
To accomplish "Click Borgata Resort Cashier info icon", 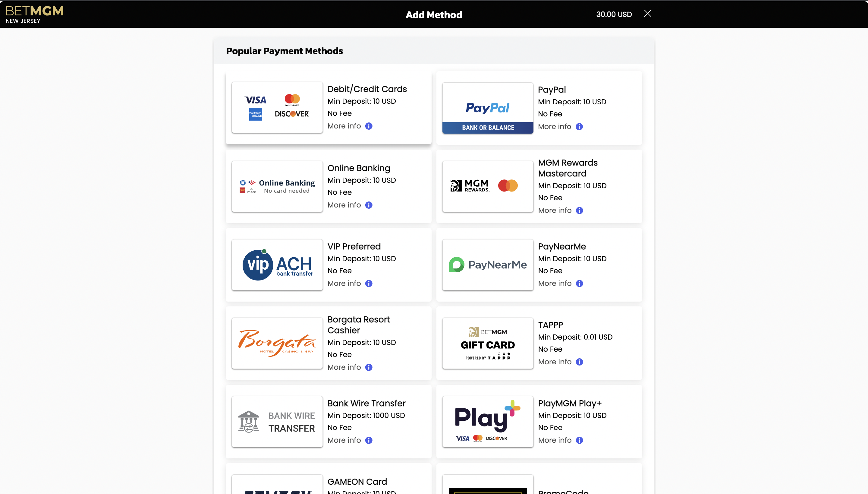I will 369,367.
